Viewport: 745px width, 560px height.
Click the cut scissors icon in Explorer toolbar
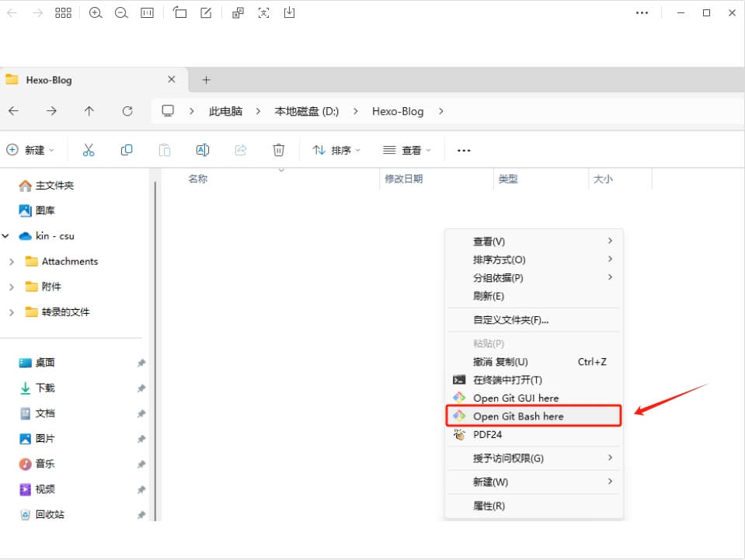pos(89,150)
